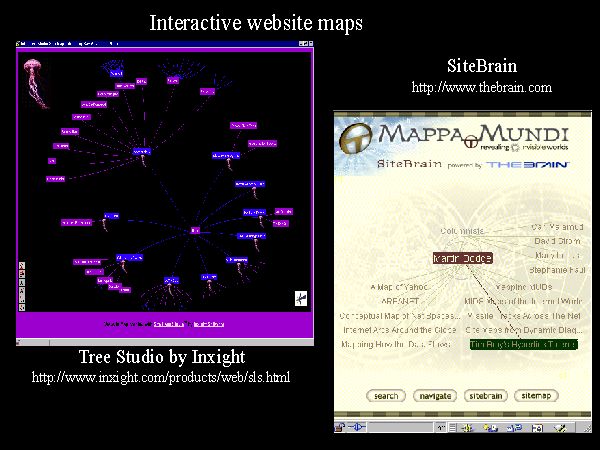Click the white Inxight logo icon in Tree Studio
600x450 pixels.
[x=301, y=298]
